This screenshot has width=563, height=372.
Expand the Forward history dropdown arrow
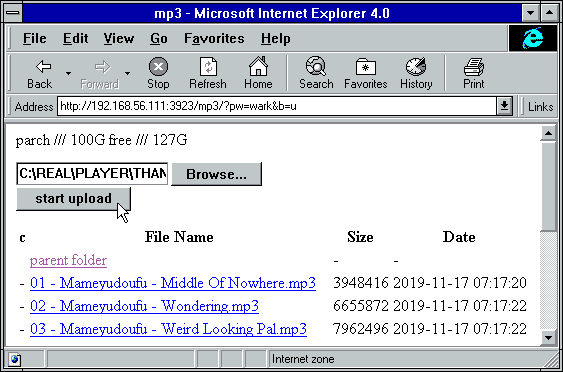point(127,73)
